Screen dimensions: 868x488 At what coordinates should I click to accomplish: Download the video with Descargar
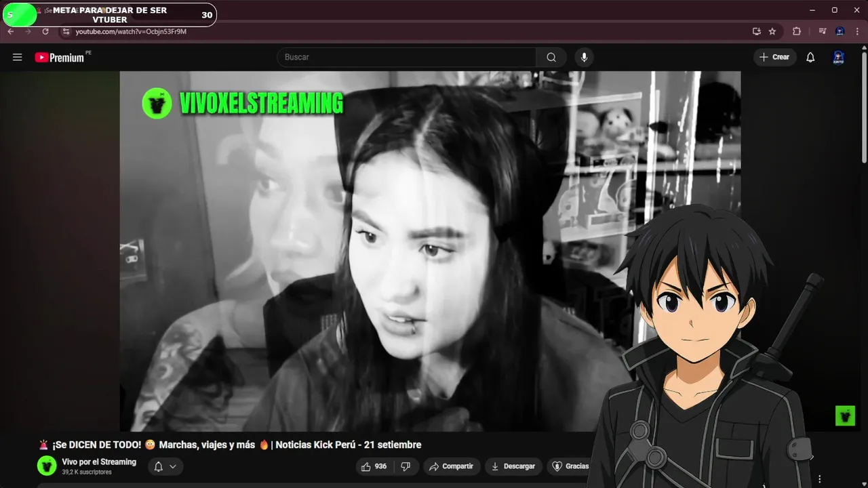pos(513,466)
